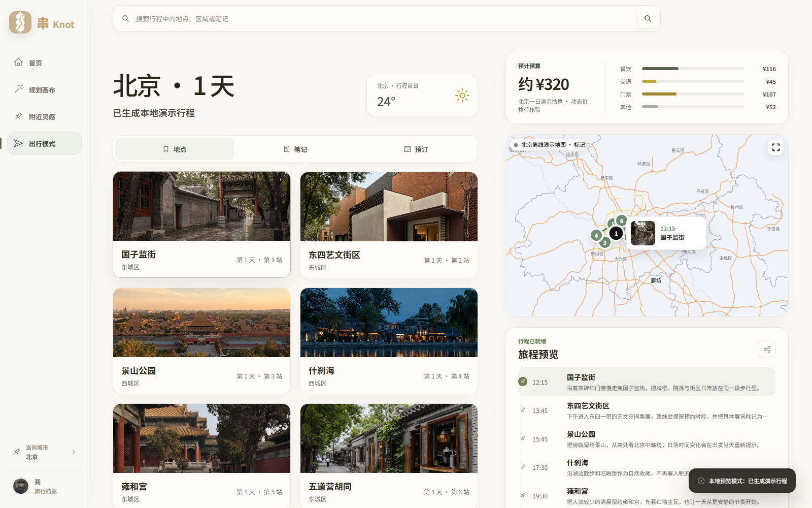Go to 附近灵感 in the sidebar
The width and height of the screenshot is (812, 508).
point(44,116)
